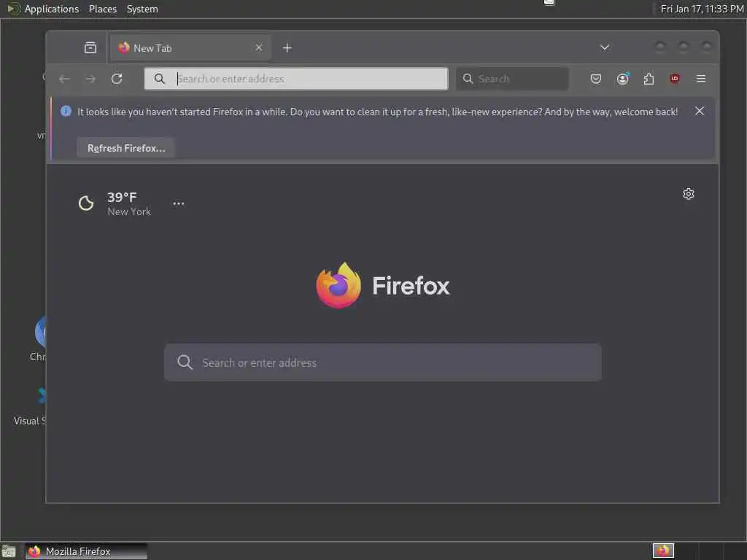Click the info icon in notification bar
747x560 pixels.
[66, 111]
